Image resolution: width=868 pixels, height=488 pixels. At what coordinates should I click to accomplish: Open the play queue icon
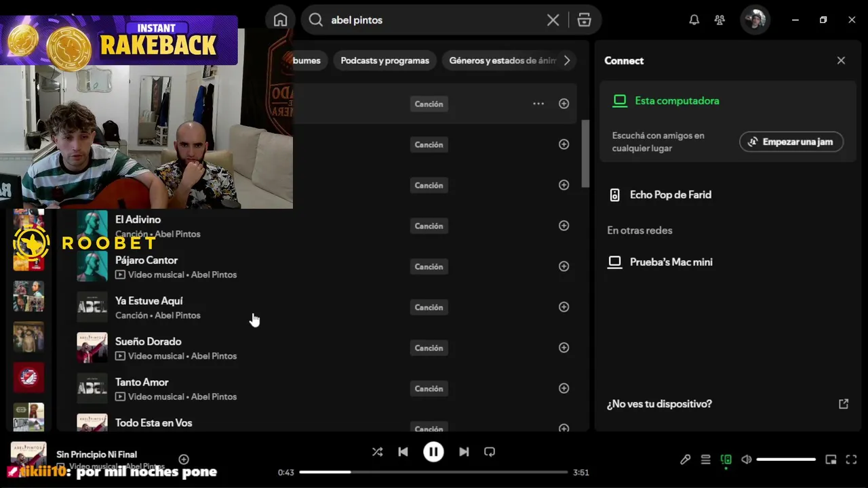pyautogui.click(x=705, y=460)
